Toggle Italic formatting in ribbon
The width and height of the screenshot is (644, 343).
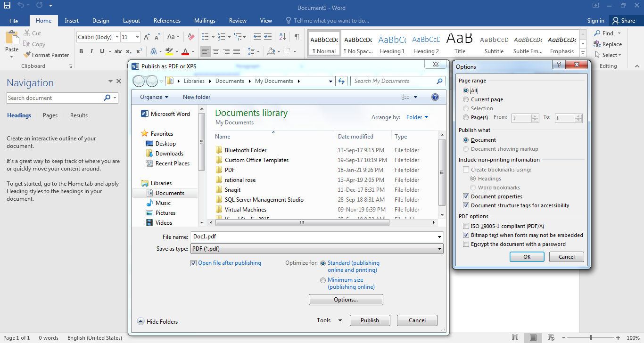point(91,51)
